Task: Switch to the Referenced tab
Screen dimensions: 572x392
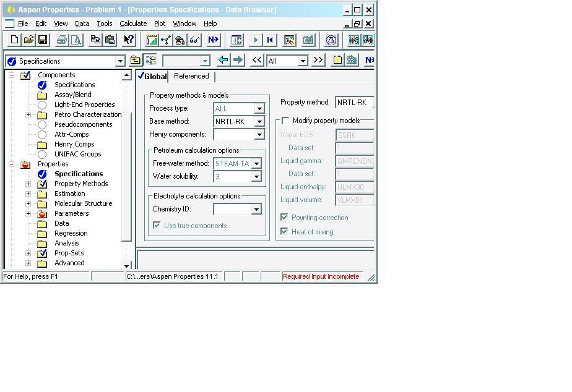Action: [x=191, y=76]
